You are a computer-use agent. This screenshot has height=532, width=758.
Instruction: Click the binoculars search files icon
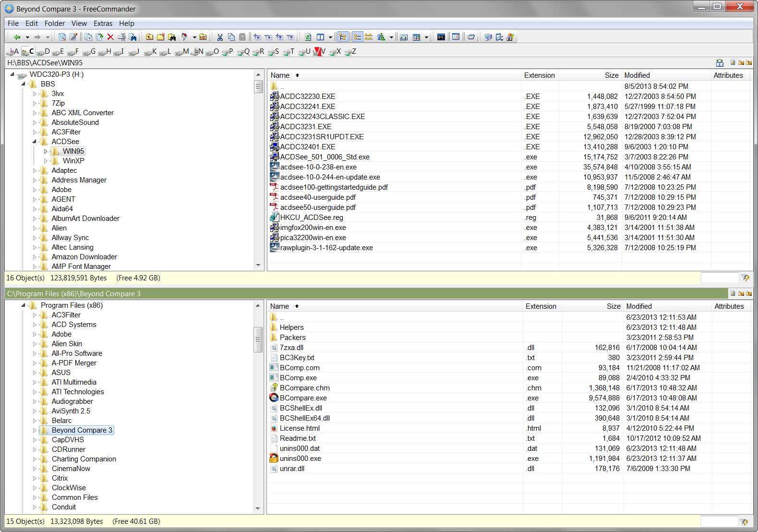point(132,37)
